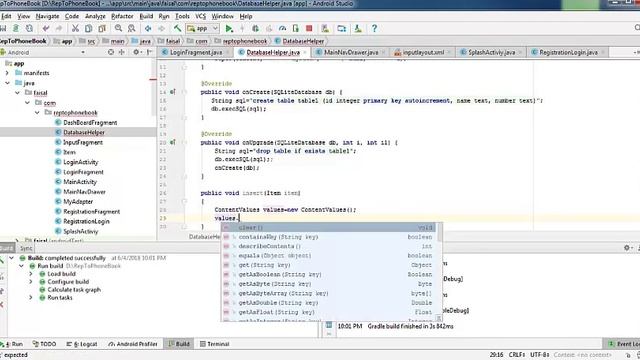Choose describeContents() completion suggestion
This screenshot has height=360, width=640.
[328, 247]
